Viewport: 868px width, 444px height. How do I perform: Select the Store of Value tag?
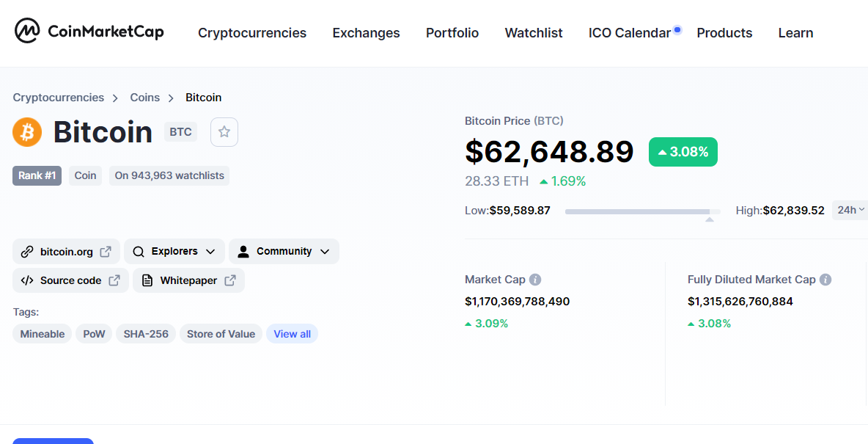pyautogui.click(x=221, y=334)
